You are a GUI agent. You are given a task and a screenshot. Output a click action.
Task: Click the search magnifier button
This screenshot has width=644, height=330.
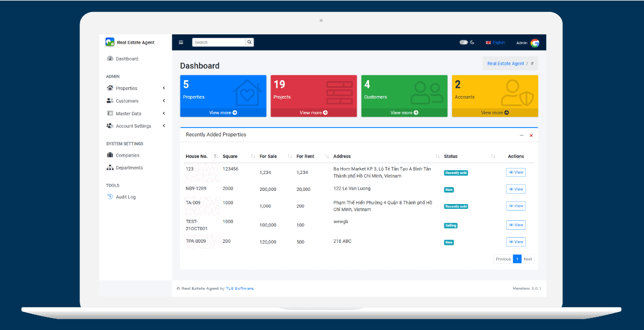pyautogui.click(x=249, y=43)
